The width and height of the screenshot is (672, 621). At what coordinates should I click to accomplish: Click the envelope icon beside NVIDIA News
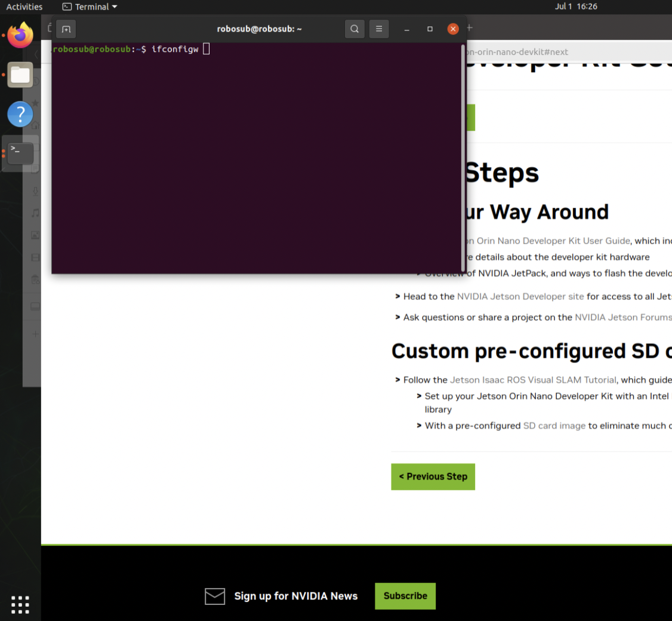pyautogui.click(x=215, y=596)
